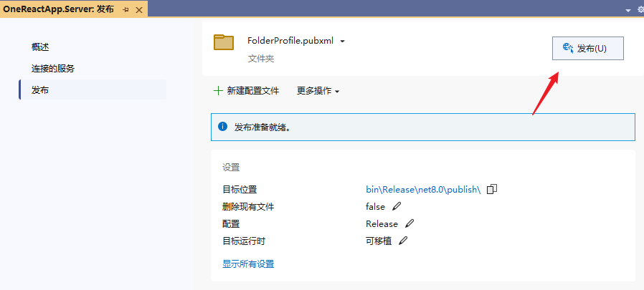Click the 目标位置 label
Image resolution: width=644 pixels, height=290 pixels.
[x=240, y=190]
